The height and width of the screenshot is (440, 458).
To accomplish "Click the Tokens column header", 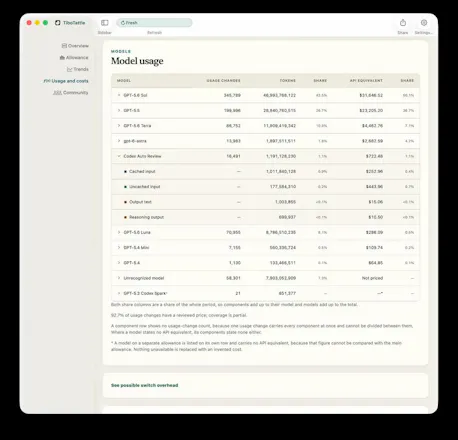I will coord(288,80).
